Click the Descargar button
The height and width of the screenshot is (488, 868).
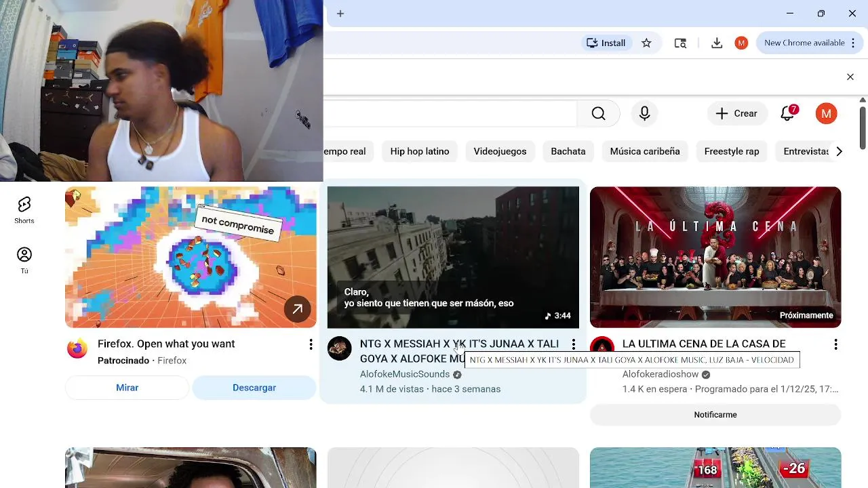pos(254,388)
